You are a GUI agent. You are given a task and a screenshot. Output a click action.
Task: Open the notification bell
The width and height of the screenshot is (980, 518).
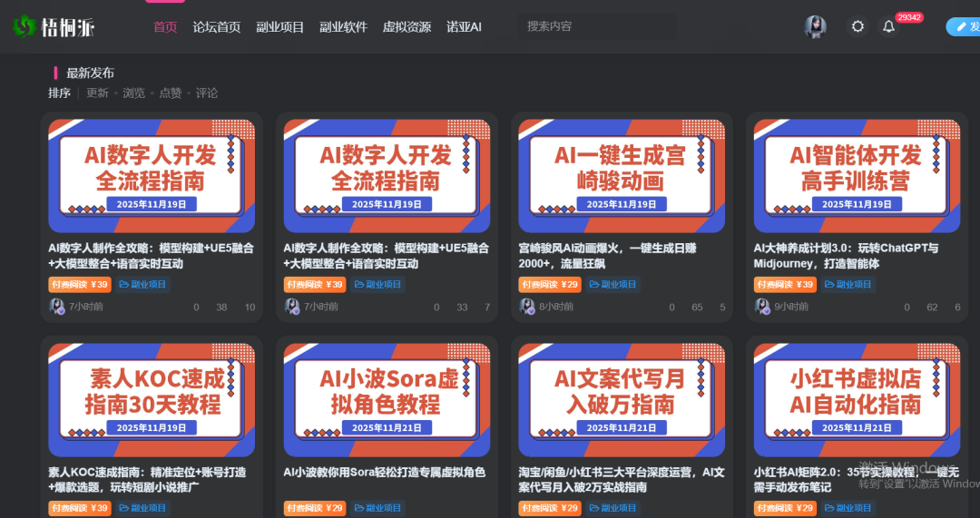888,26
